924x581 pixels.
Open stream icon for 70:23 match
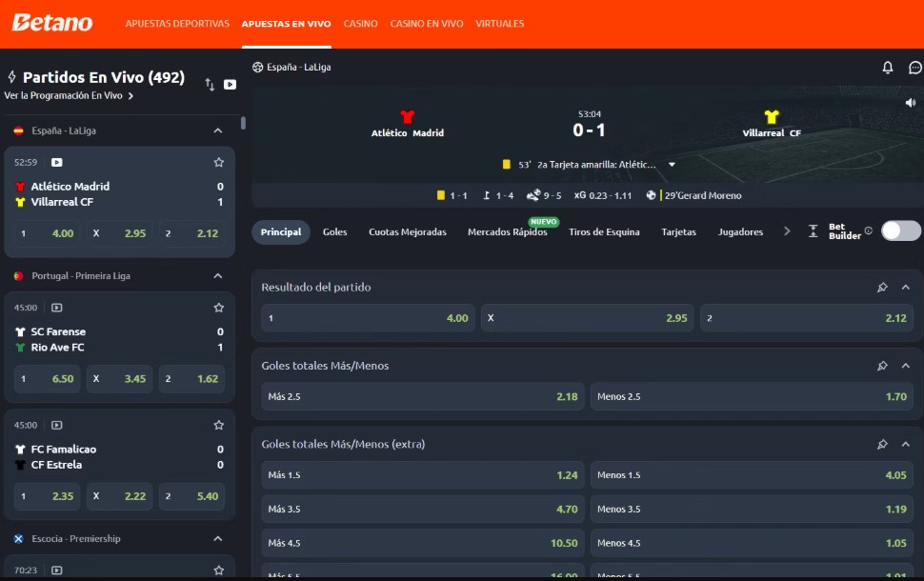[56, 570]
